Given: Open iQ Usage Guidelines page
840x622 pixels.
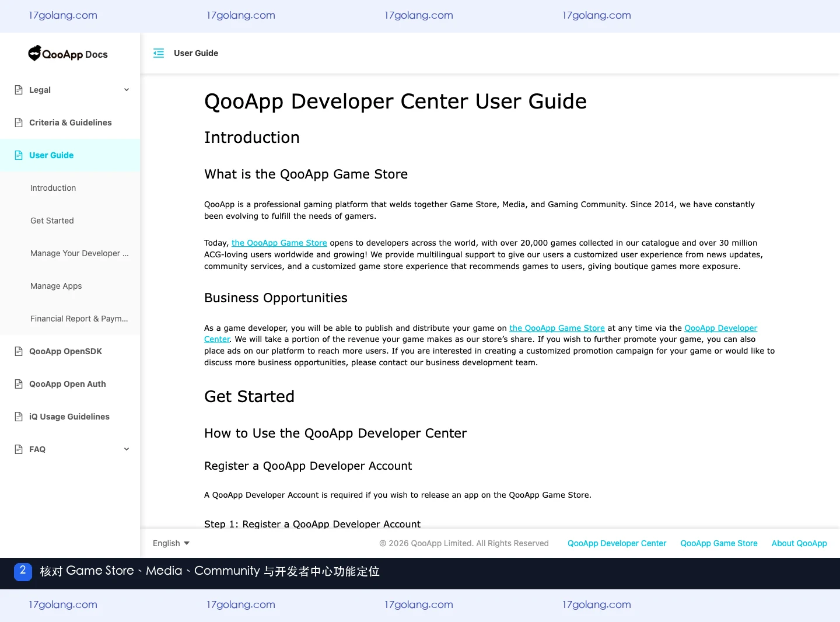Looking at the screenshot, I should [70, 417].
